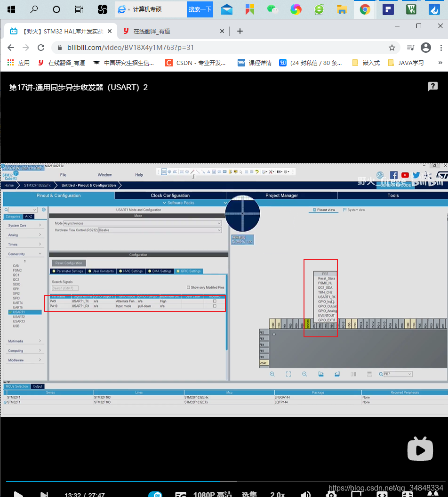Open the DMA Settings tab
Image resolution: width=448 pixels, height=497 pixels.
pos(160,271)
